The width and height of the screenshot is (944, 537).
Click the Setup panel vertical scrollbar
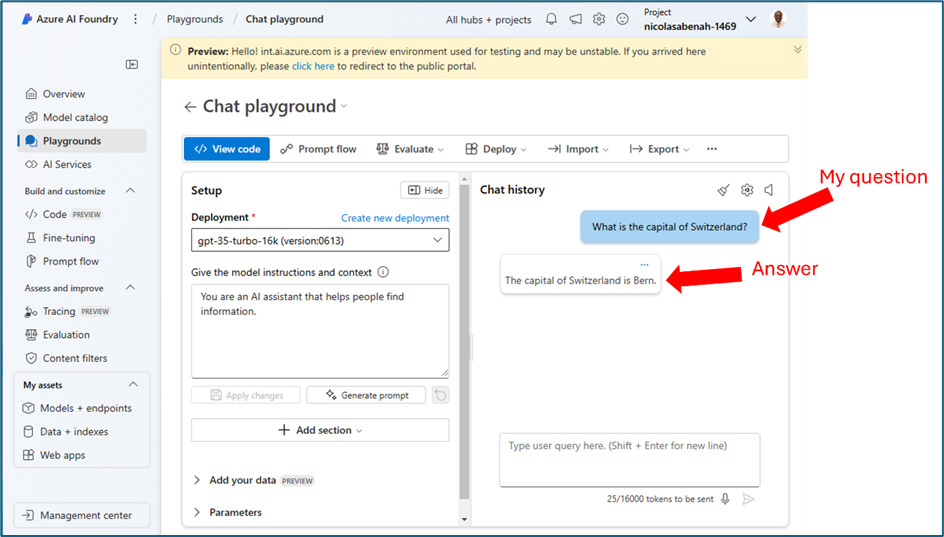pos(464,342)
